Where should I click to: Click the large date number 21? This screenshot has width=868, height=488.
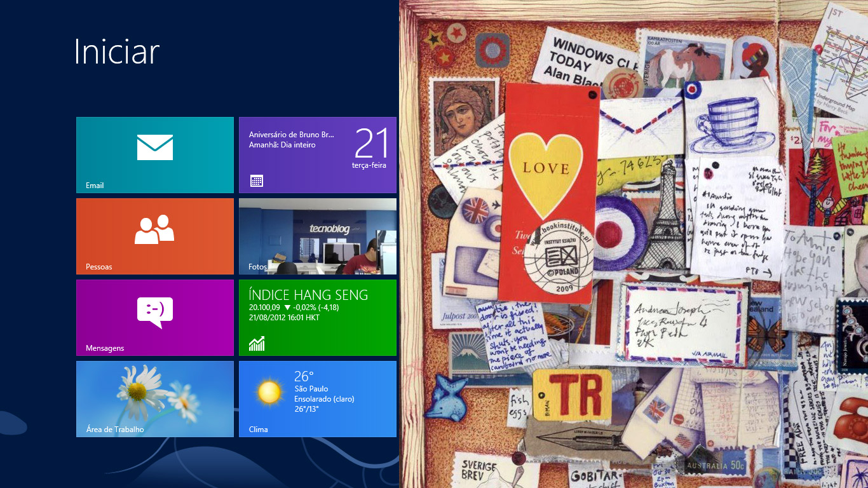coord(371,143)
